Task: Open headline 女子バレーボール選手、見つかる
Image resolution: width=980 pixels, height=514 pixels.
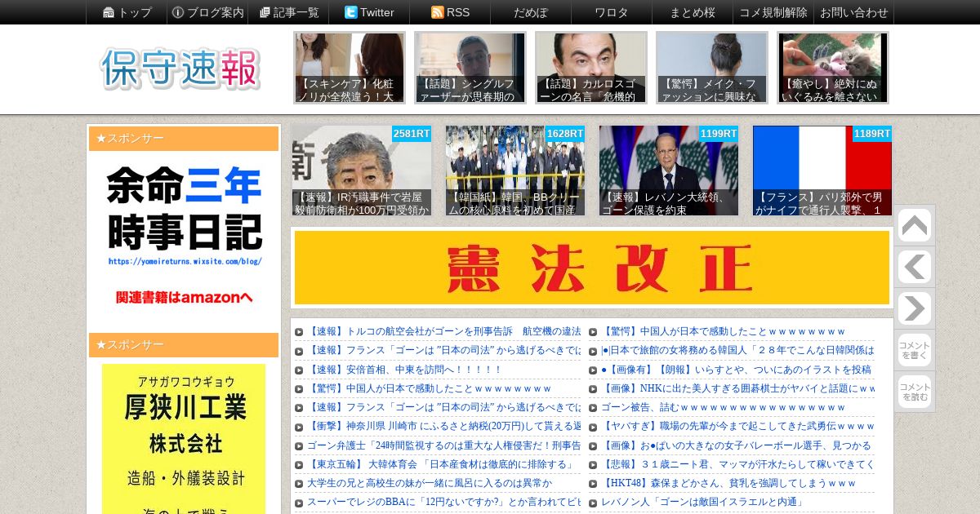Action: 736,445
